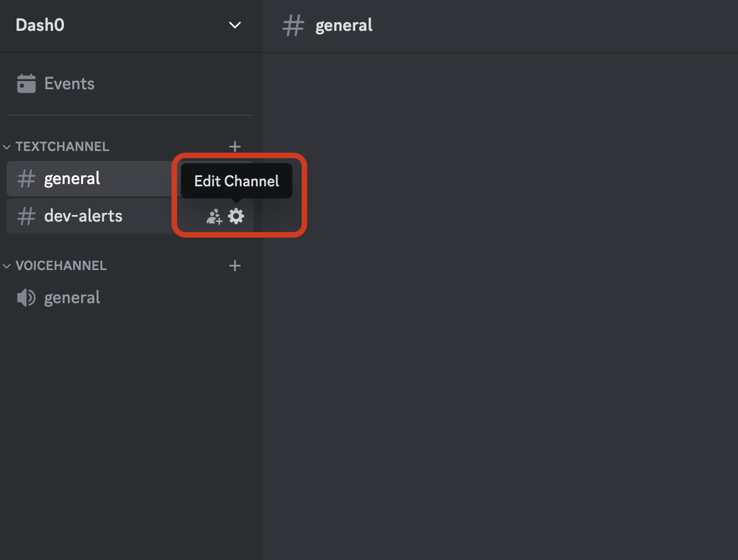
Task: Open the Events list
Action: coord(69,84)
